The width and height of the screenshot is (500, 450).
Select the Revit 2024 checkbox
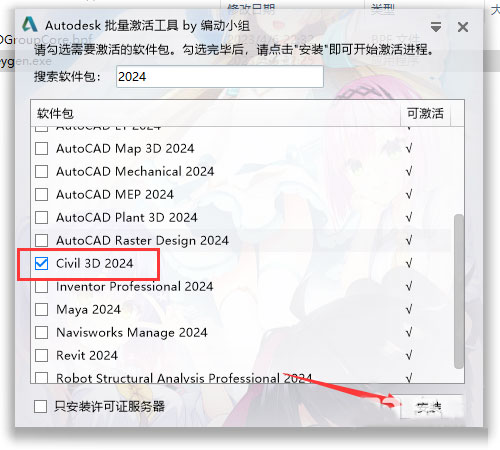(41, 355)
